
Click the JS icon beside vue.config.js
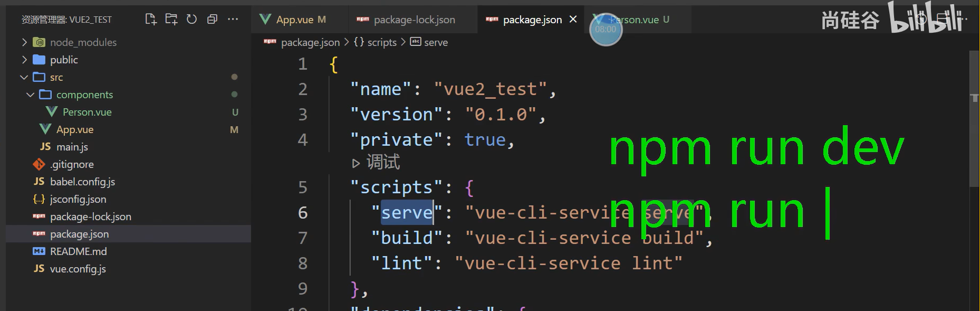[39, 269]
